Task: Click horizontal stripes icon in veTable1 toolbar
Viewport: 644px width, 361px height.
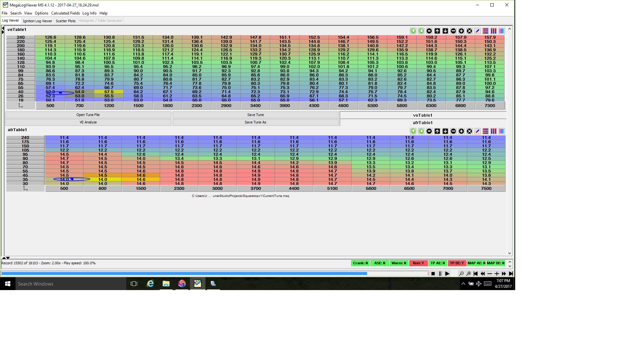Action: pyautogui.click(x=486, y=31)
